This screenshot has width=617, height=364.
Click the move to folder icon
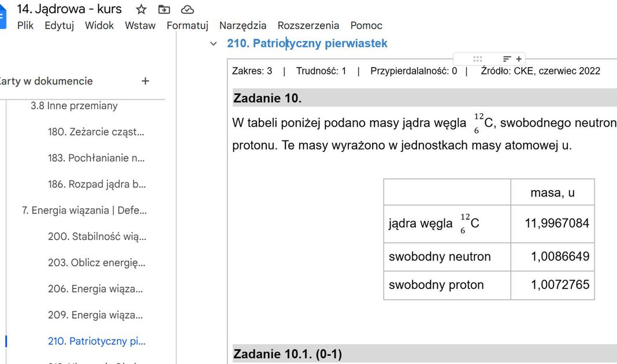point(164,9)
